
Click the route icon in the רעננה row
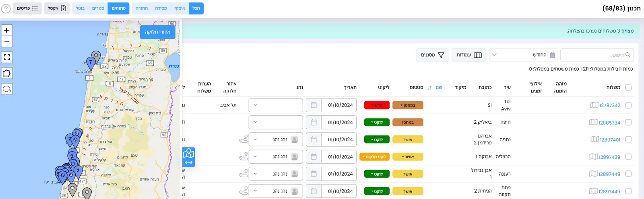point(244,174)
